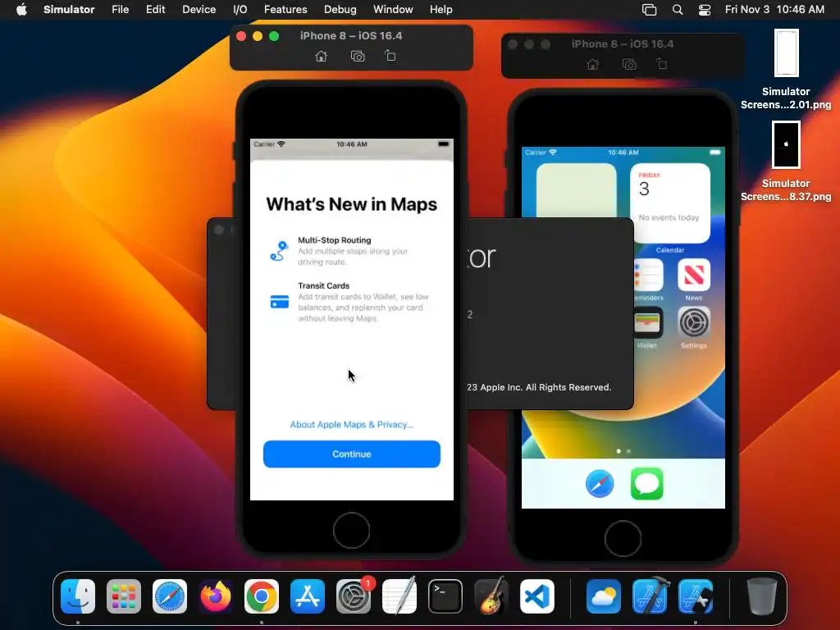The image size is (840, 630).
Task: Select Simulator Screens...8.37.png desktop file
Action: [x=786, y=162]
